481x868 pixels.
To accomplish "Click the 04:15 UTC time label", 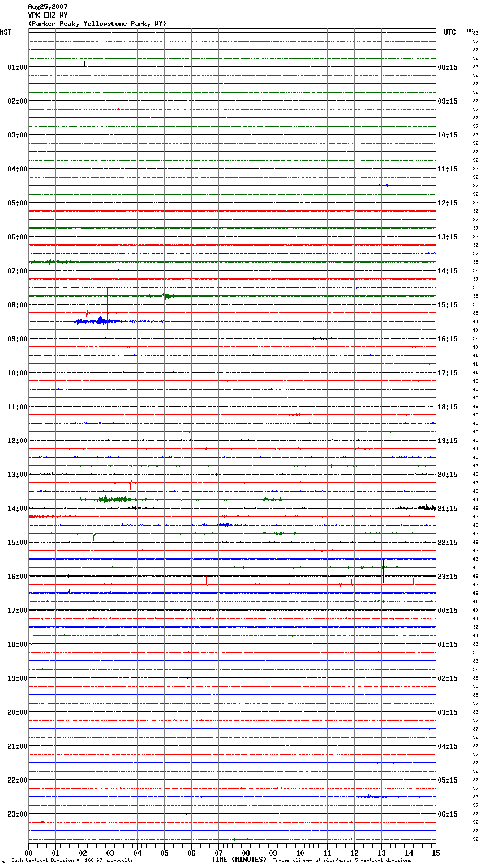I will point(448,746).
